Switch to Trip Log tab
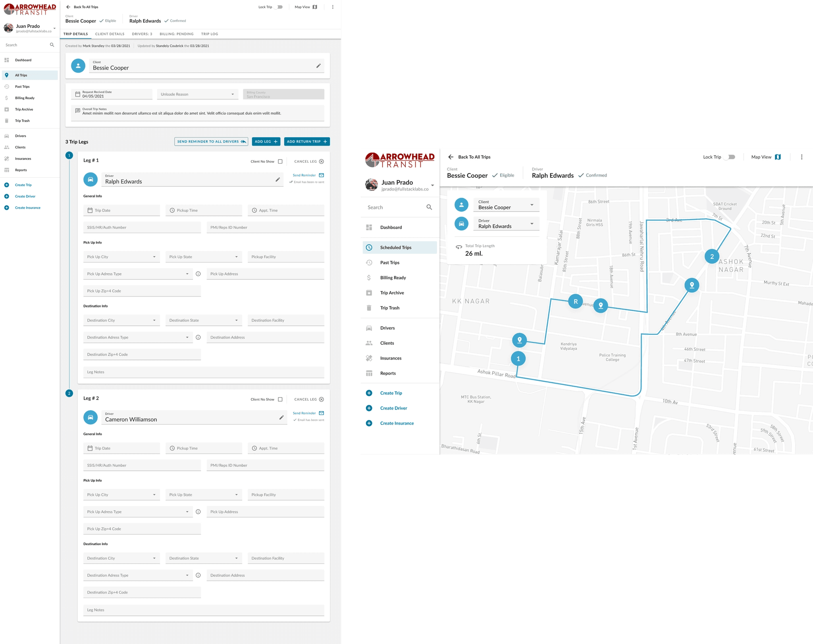The width and height of the screenshot is (813, 644). [210, 34]
